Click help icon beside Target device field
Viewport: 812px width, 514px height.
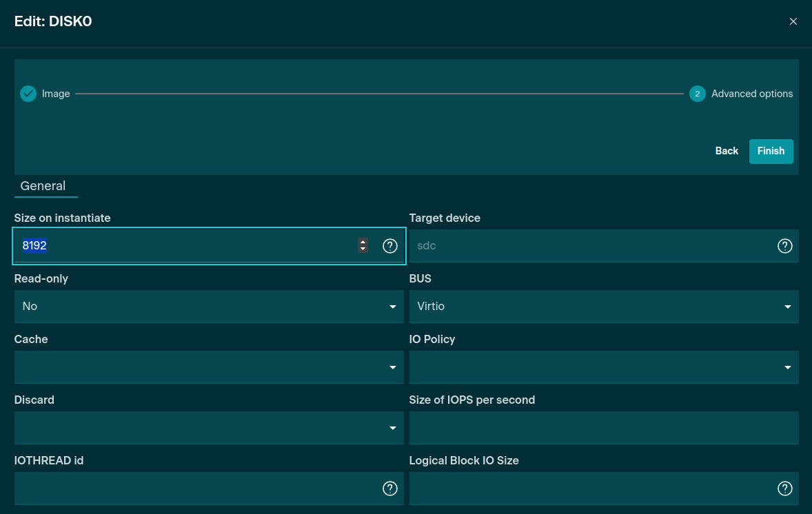[784, 246]
